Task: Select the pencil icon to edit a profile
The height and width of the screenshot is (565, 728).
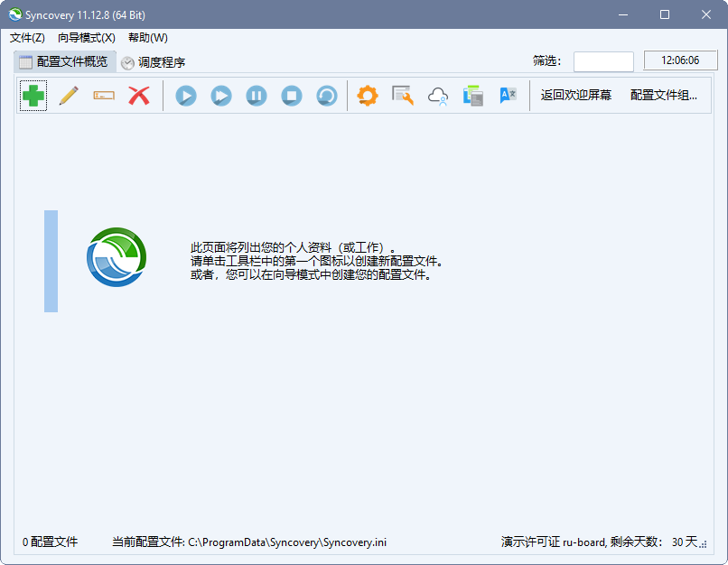Action: click(x=69, y=95)
